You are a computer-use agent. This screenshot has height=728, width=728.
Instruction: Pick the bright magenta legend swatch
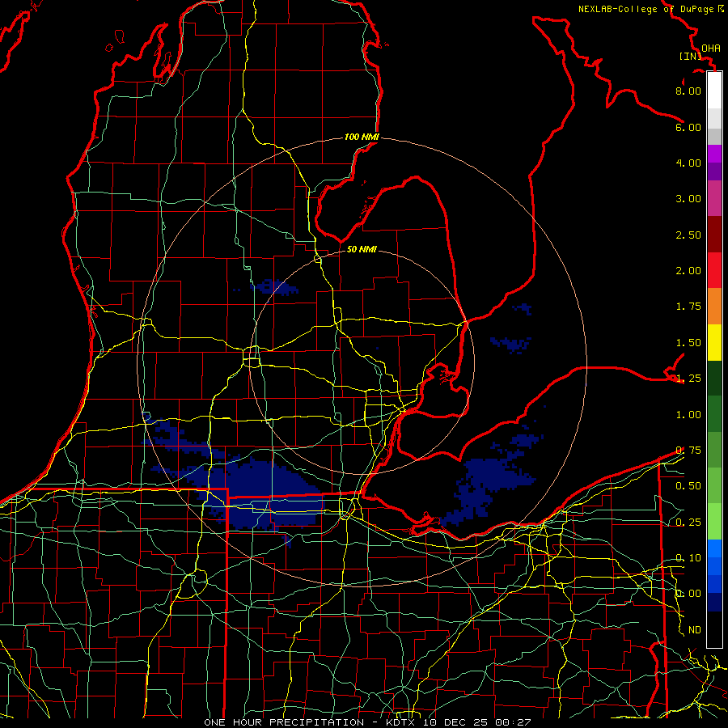click(x=714, y=154)
